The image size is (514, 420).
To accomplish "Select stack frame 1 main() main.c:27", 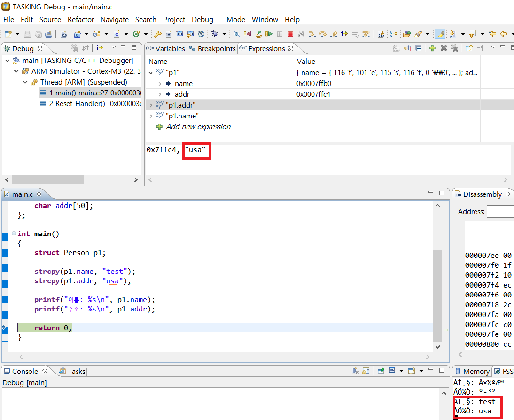I will coord(90,93).
